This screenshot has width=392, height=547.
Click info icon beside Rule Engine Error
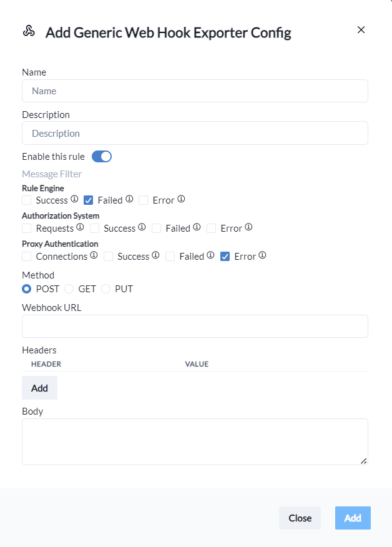(181, 200)
